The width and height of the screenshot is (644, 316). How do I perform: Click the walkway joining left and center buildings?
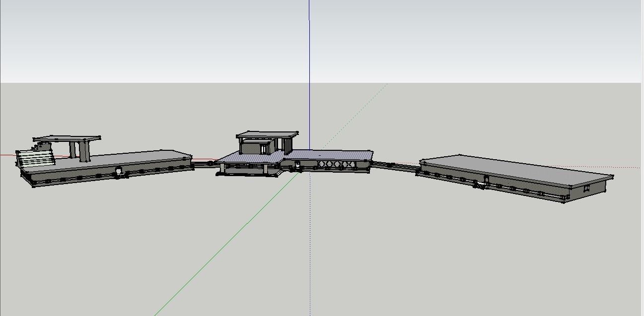point(205,164)
